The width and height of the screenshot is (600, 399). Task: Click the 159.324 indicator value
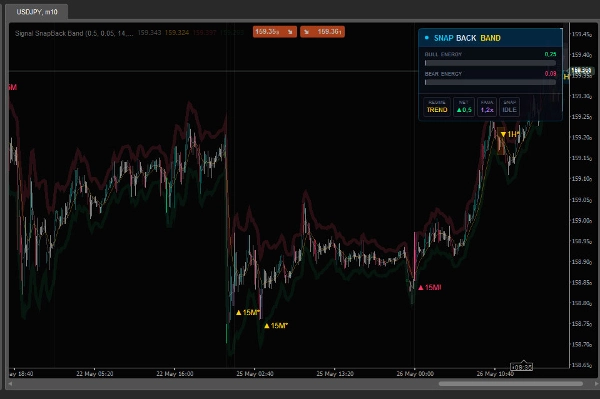coord(177,33)
